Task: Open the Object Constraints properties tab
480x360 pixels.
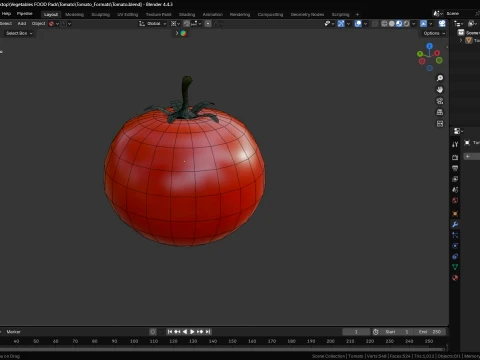Action: 455,256
